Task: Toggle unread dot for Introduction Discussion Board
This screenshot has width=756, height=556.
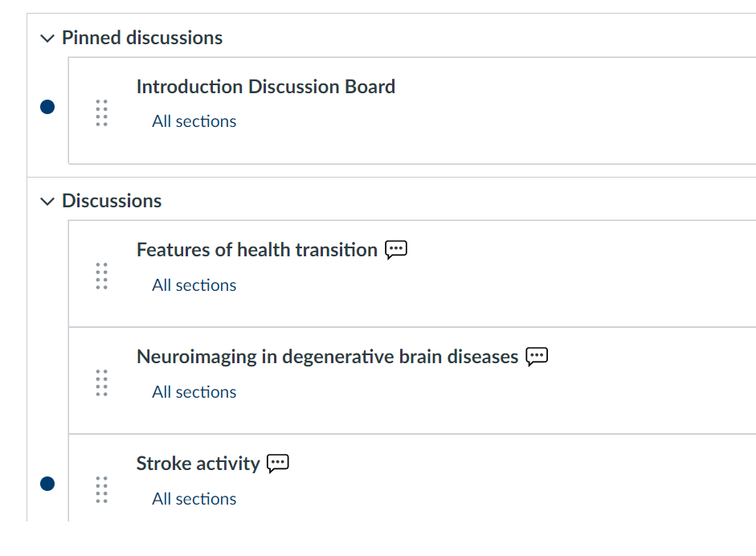Action: (47, 107)
